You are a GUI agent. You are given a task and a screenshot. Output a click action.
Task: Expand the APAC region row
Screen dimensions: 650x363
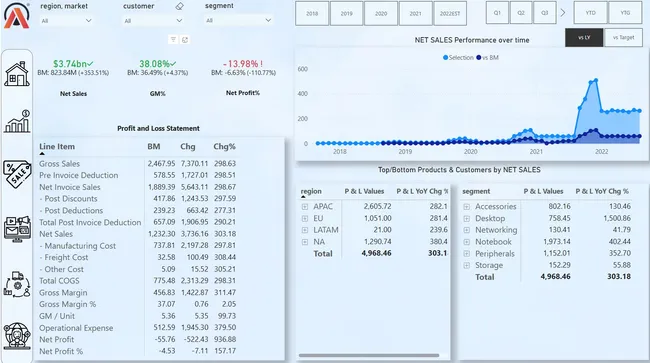[x=305, y=206]
